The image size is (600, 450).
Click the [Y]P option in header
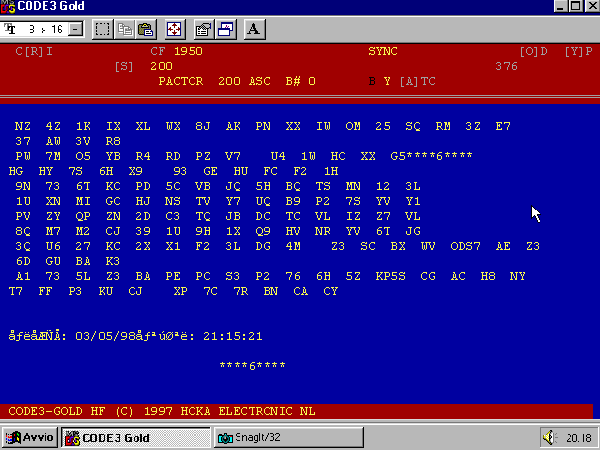[578, 50]
